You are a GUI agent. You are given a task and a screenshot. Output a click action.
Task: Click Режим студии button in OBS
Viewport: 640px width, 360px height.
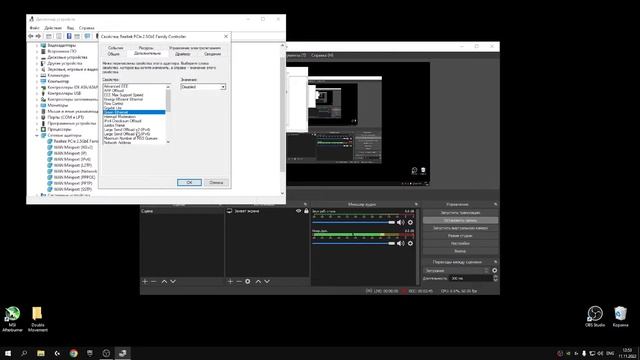(460, 236)
